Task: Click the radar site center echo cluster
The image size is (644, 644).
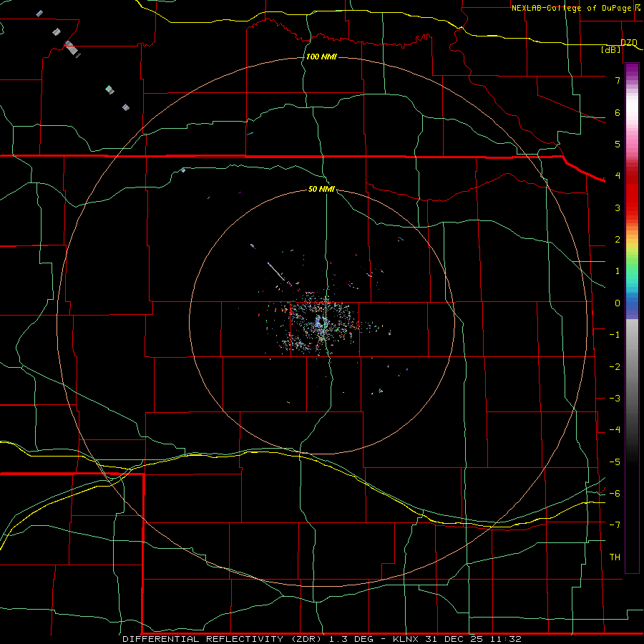Action: (x=321, y=323)
